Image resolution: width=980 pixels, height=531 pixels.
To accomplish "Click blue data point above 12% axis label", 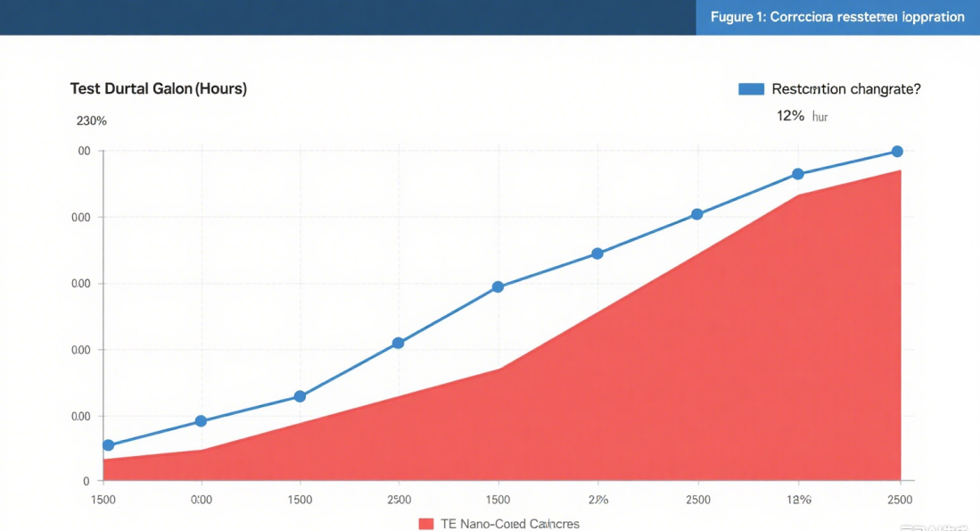I will (x=798, y=174).
